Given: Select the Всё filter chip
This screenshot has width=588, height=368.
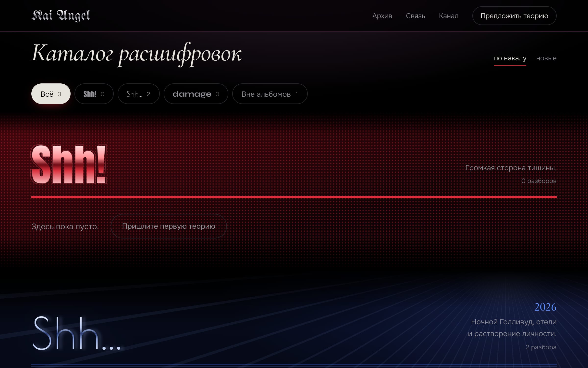Looking at the screenshot, I should [x=51, y=94].
